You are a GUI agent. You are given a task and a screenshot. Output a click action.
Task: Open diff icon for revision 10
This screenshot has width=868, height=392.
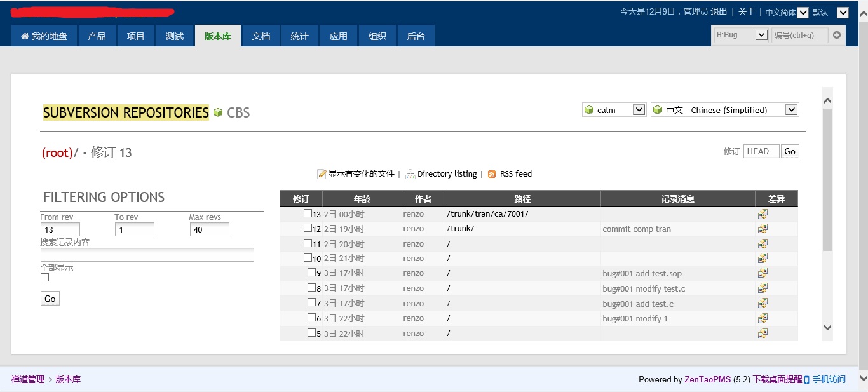(x=763, y=259)
